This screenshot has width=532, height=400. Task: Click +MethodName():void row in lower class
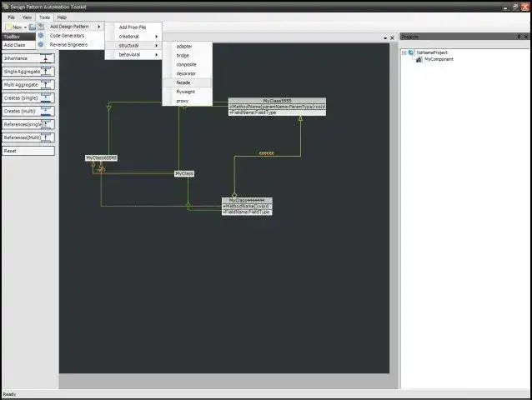(x=247, y=206)
